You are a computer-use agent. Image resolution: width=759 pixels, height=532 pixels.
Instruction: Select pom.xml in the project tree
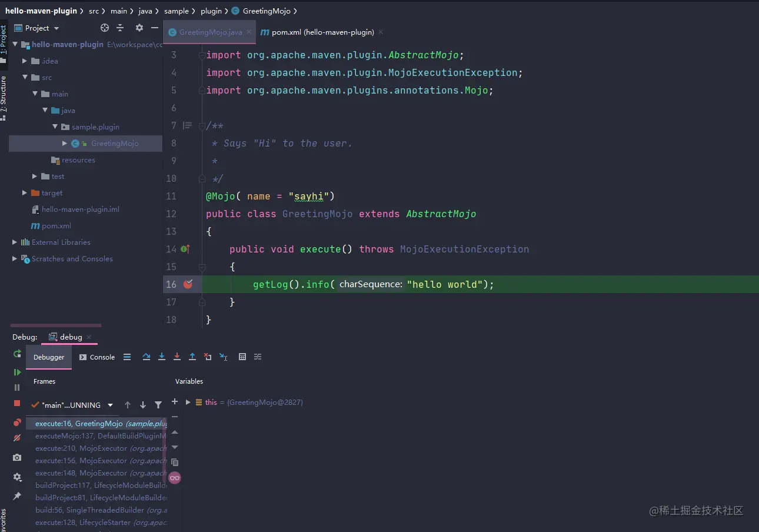[x=51, y=226]
